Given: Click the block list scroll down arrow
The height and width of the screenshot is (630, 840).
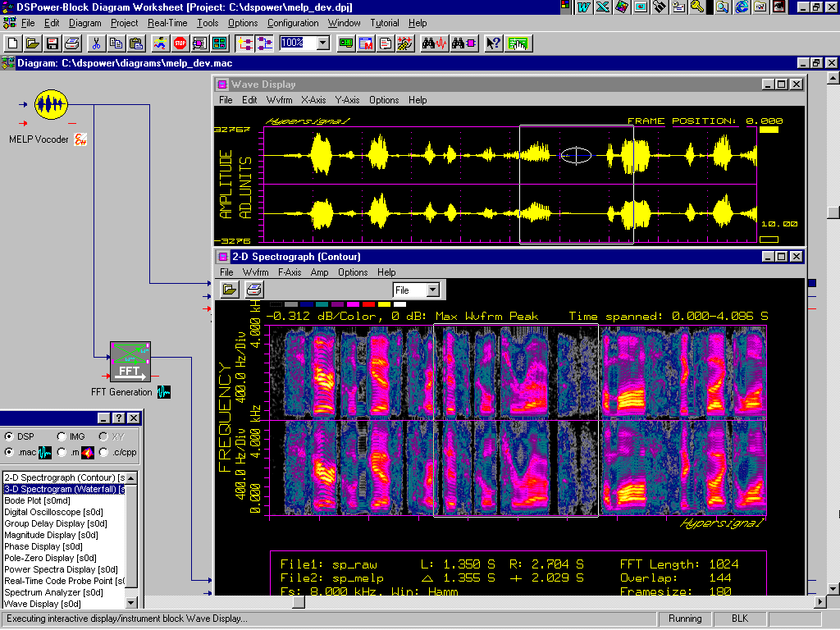Looking at the screenshot, I should coord(132,603).
